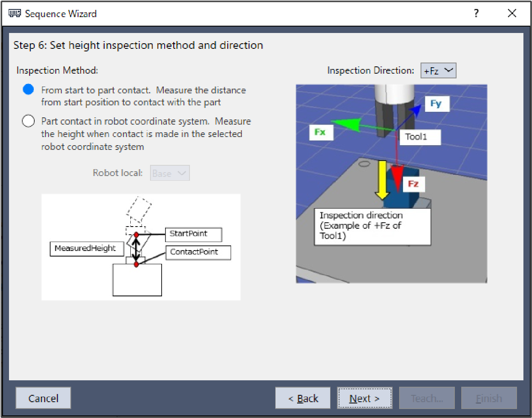Click the yellow inspection direction arrow
Image resolution: width=532 pixels, height=418 pixels.
tap(382, 180)
